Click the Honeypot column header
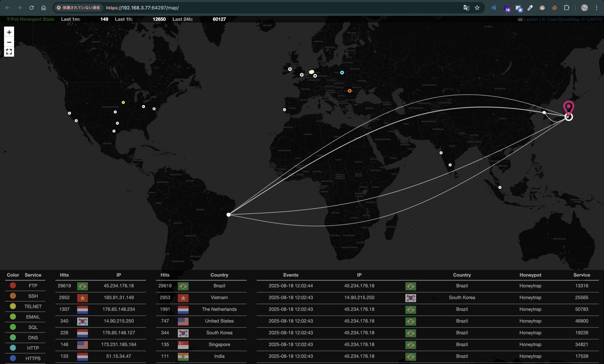 [x=531, y=275]
